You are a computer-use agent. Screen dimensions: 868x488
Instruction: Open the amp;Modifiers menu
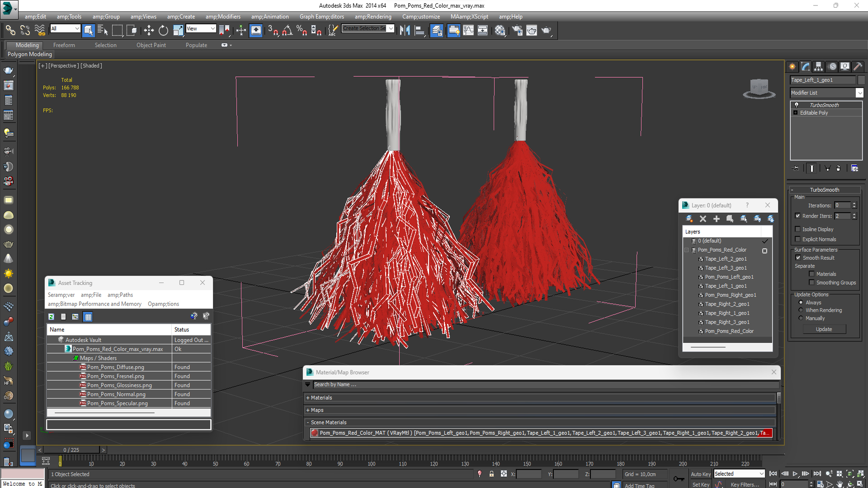tap(223, 17)
